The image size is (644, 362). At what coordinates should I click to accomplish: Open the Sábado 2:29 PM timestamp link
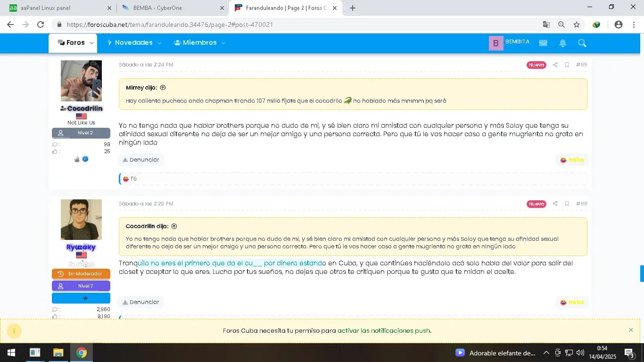tap(146, 204)
